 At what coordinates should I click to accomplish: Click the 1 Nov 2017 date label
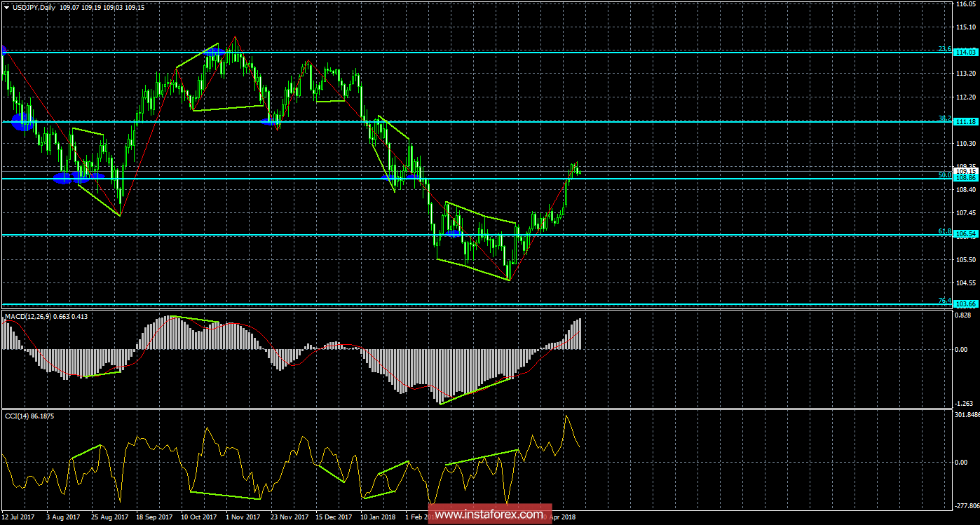click(243, 517)
